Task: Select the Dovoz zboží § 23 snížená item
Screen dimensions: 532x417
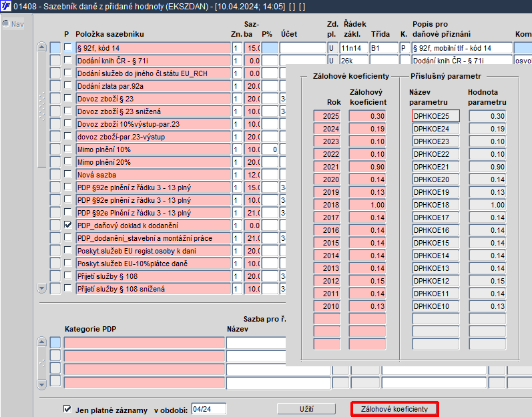Action: click(152, 111)
